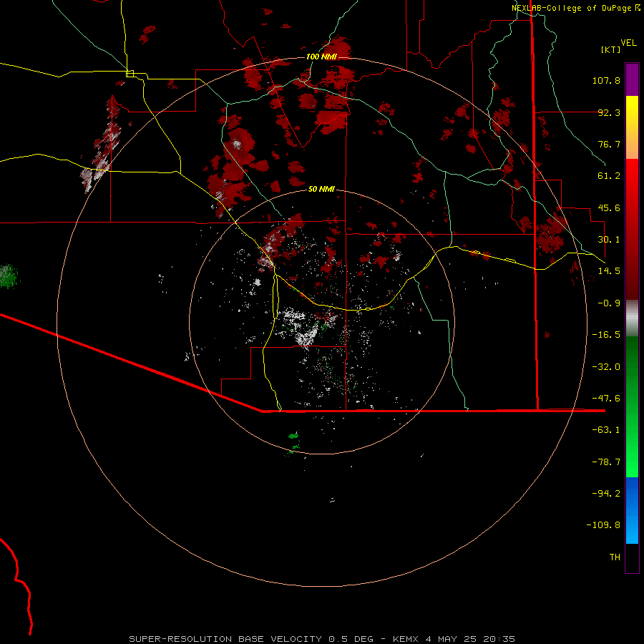
Task: Click the -47.6 velocity scale value
Action: 606,399
